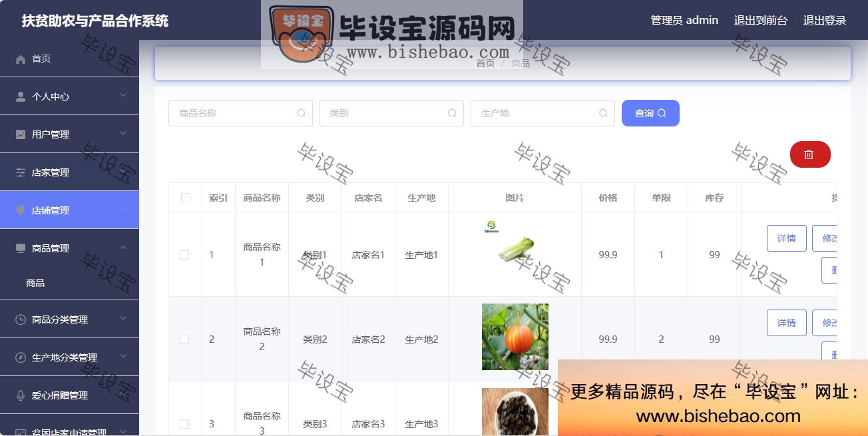This screenshot has width=868, height=436.
Task: Click the home icon beside 首页
Action: tap(21, 59)
